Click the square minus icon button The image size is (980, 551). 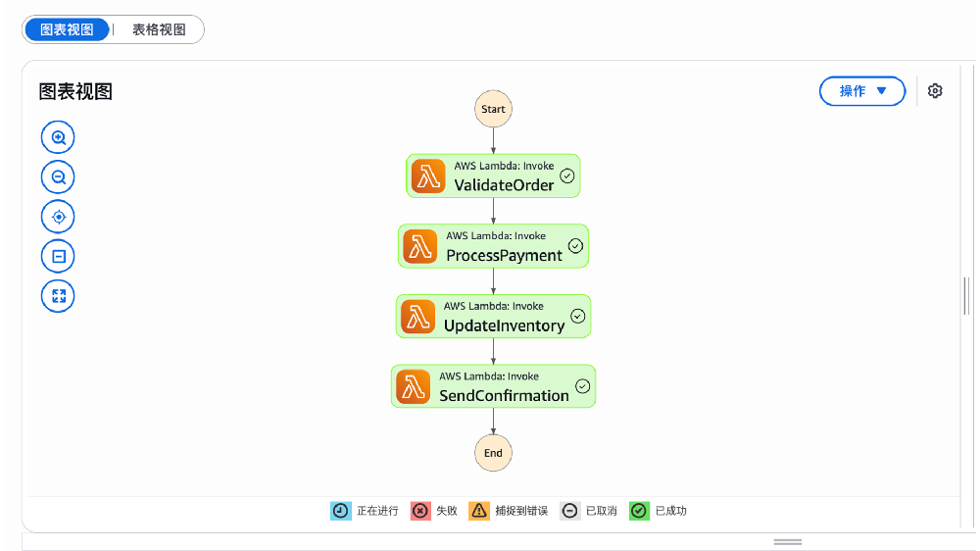58,257
